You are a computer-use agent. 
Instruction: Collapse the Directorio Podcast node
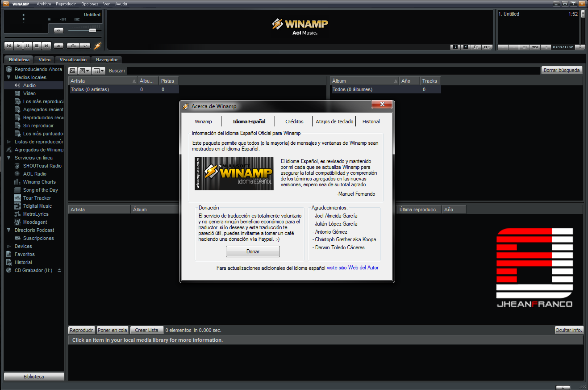click(8, 230)
